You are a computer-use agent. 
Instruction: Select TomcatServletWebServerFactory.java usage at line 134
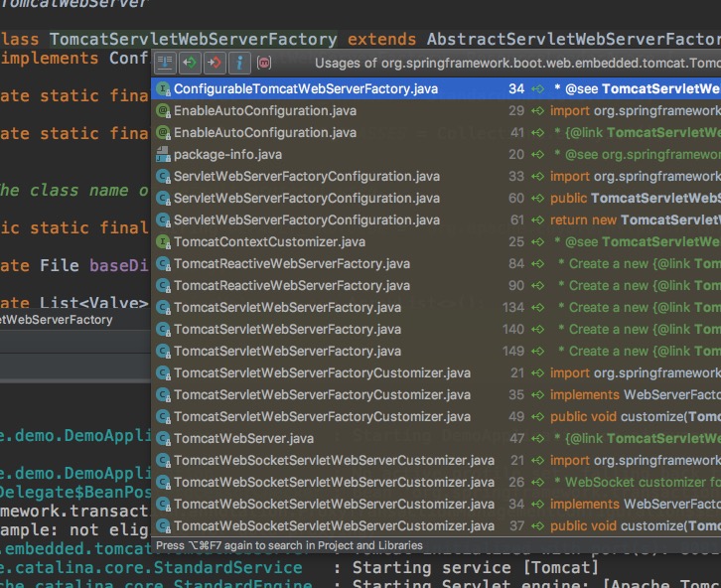pos(436,308)
